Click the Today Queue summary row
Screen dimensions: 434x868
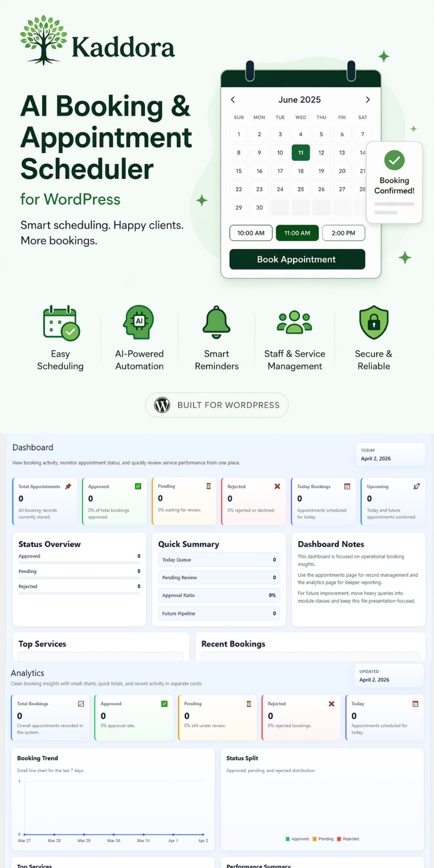(x=219, y=560)
